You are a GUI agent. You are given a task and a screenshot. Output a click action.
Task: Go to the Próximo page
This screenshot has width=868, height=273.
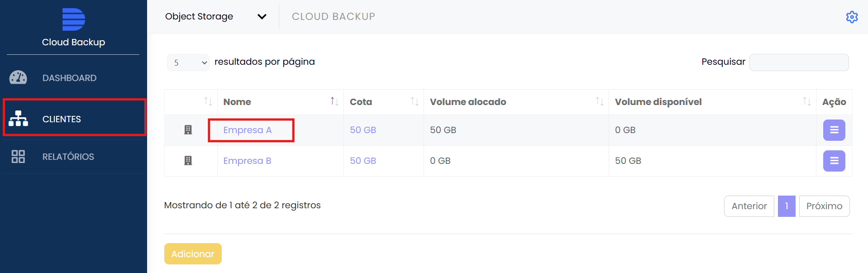pos(824,206)
